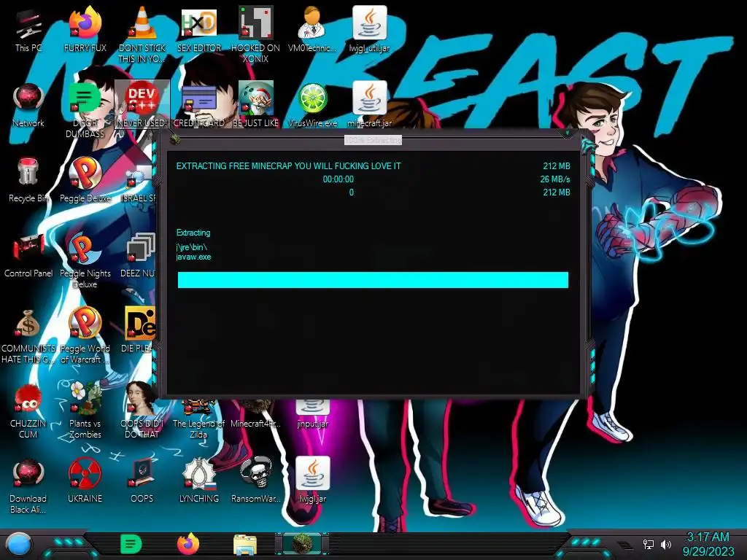Open the Firefox shortcut on the desktop
The image size is (747, 560).
85,31
